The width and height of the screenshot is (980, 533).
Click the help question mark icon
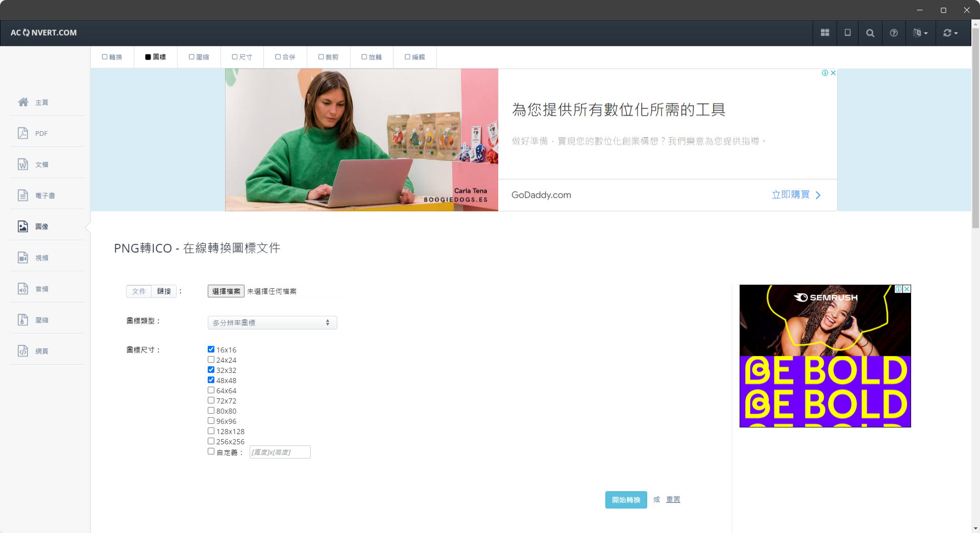[x=894, y=33]
